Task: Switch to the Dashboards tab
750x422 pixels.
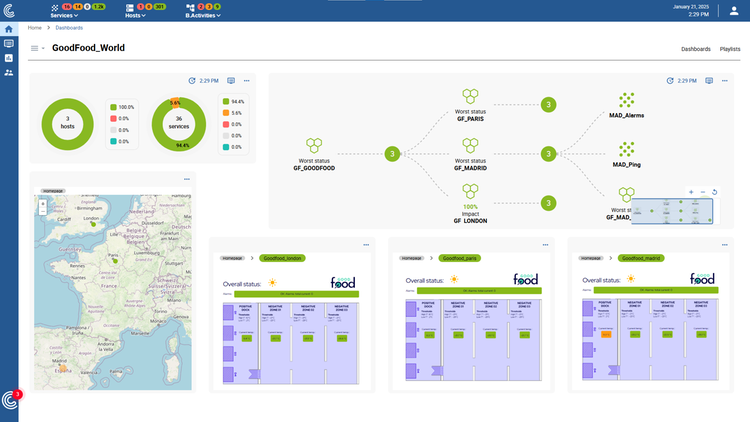Action: pos(695,48)
